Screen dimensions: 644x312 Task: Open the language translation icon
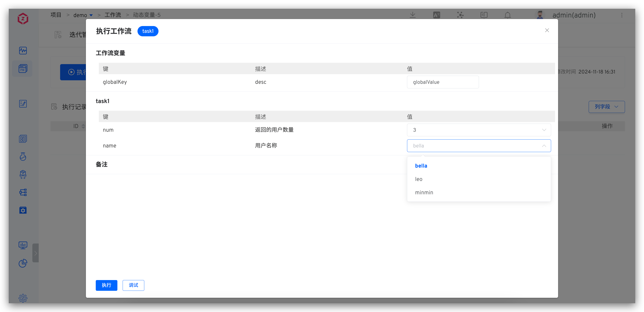click(437, 15)
